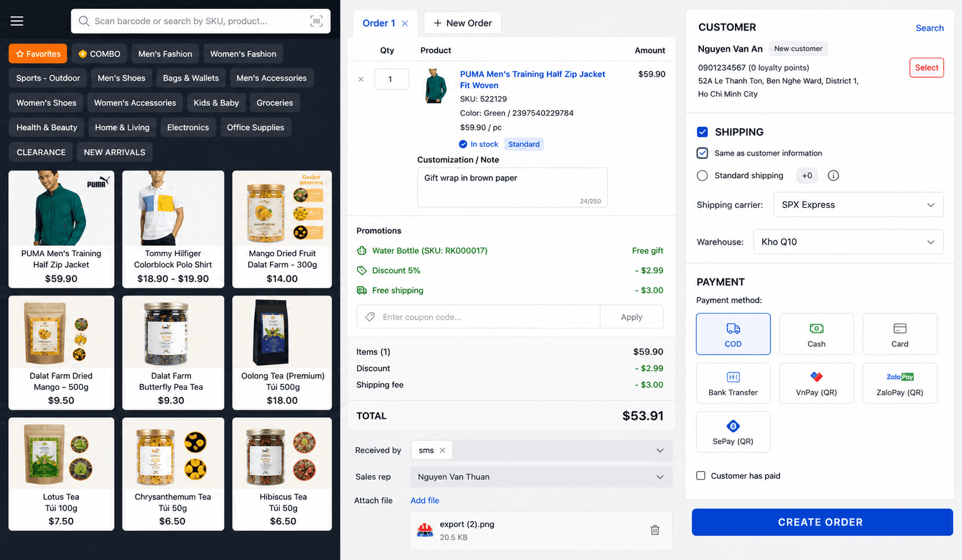Open the Shipping carrier dropdown
This screenshot has height=560, width=962.
(858, 205)
